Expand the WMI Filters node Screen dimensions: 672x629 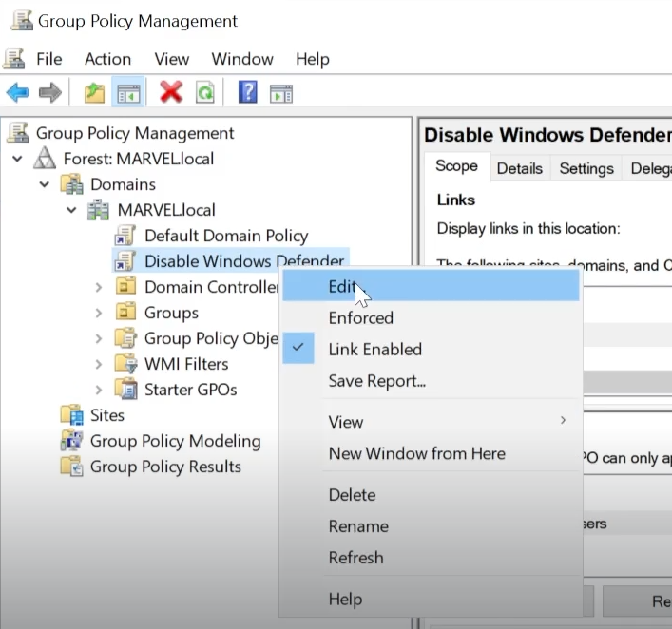[x=99, y=364]
